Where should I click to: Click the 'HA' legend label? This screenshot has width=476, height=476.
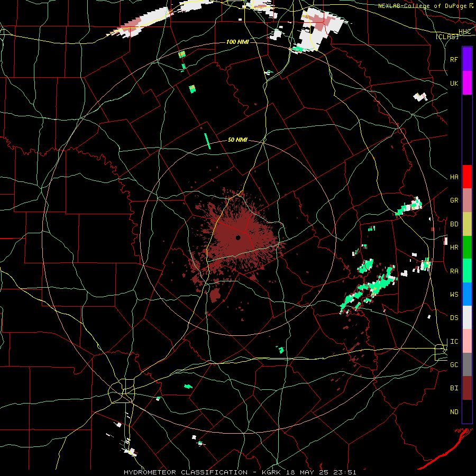[x=454, y=177]
